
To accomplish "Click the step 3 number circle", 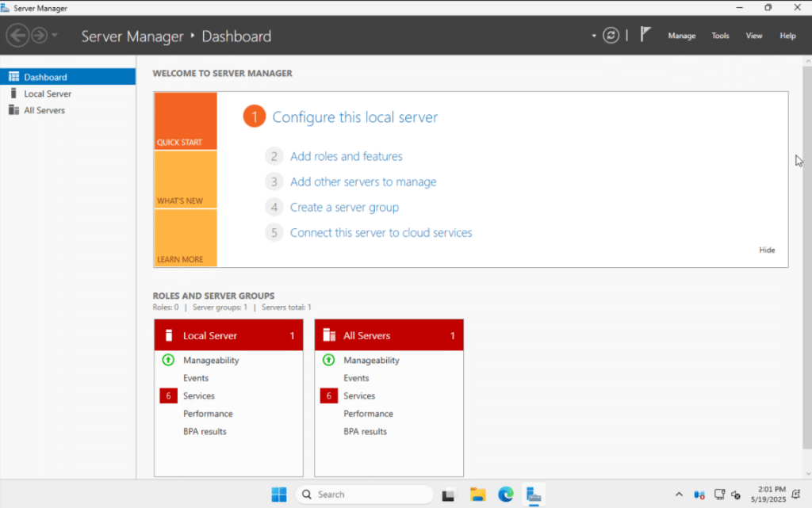I will tap(274, 181).
